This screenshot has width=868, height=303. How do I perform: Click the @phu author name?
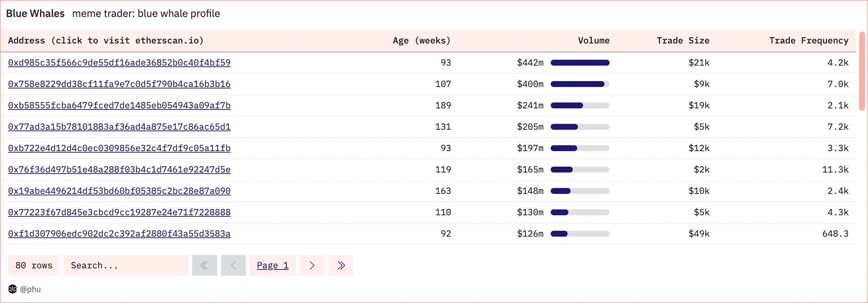31,289
